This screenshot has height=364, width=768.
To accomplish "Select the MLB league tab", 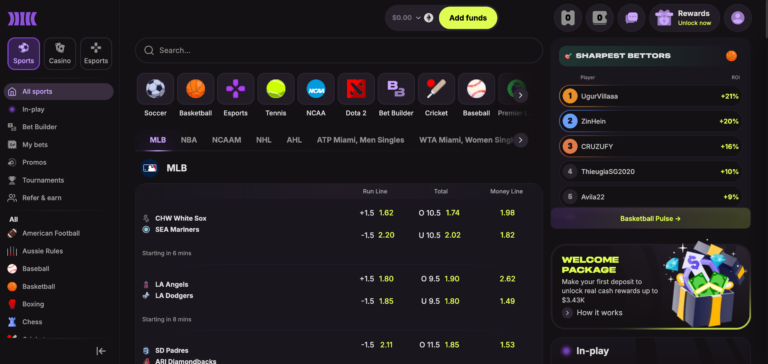I will [x=158, y=140].
